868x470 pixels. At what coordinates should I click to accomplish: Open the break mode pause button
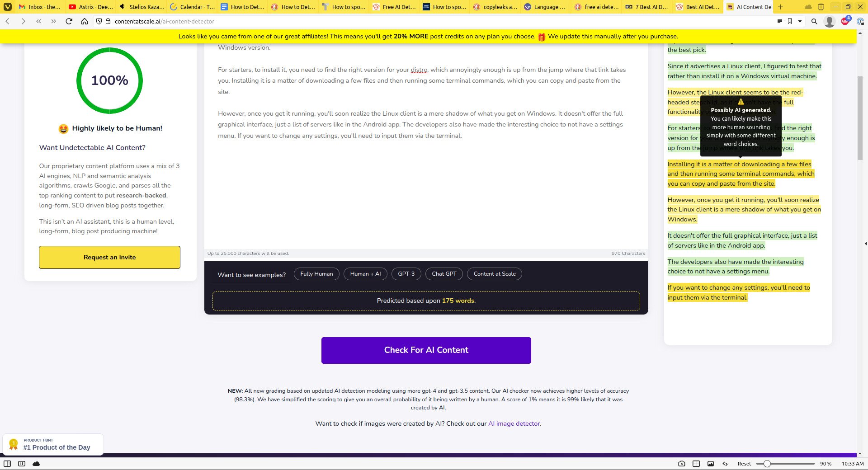[22, 464]
